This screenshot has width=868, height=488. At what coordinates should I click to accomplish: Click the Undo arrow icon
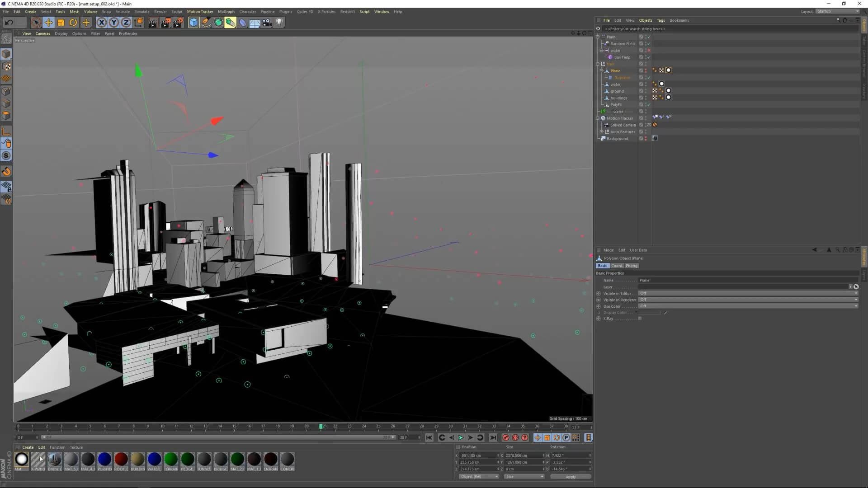9,22
